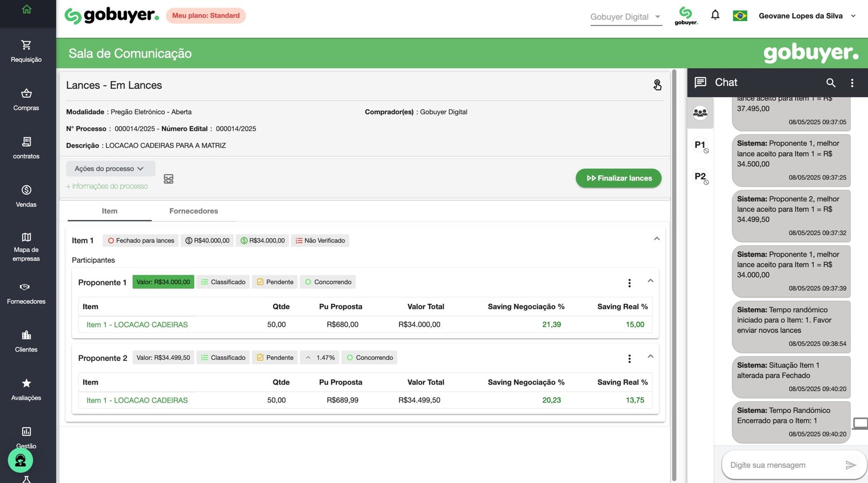Open chat three-dot options menu
Screen dimensions: 868x483
852,82
